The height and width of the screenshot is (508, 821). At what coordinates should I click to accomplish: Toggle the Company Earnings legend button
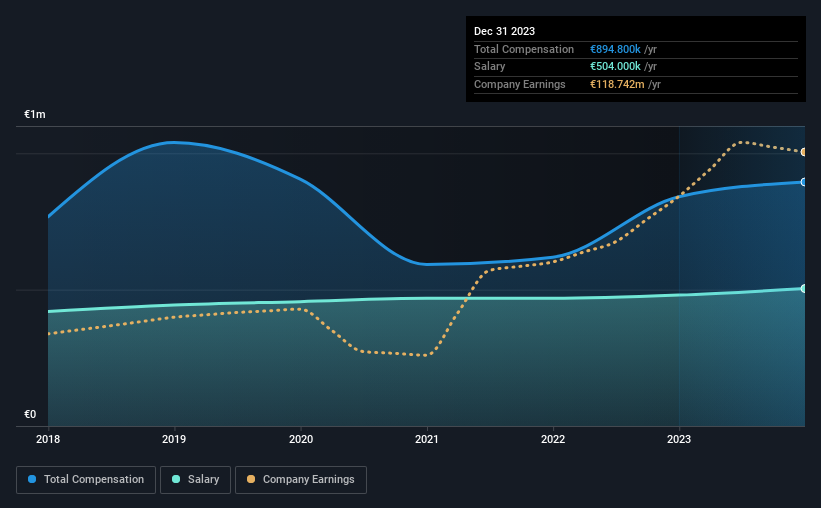[301, 480]
